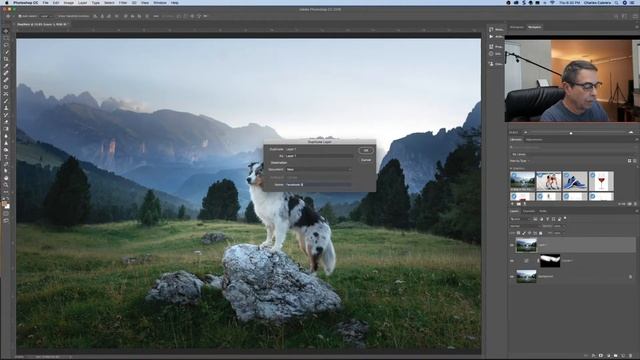Hide Layer 1 with eye icon
The height and width of the screenshot is (360, 640).
pyautogui.click(x=511, y=245)
